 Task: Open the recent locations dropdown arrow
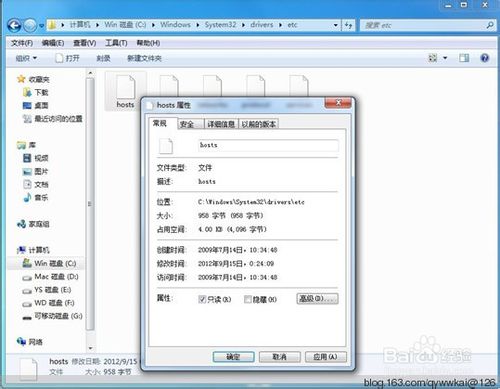(x=42, y=26)
